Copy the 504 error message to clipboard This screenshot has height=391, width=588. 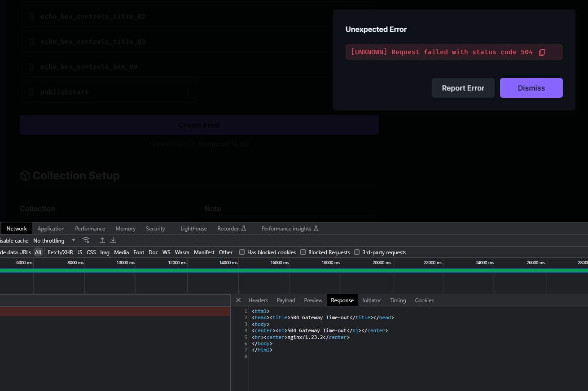coord(542,52)
